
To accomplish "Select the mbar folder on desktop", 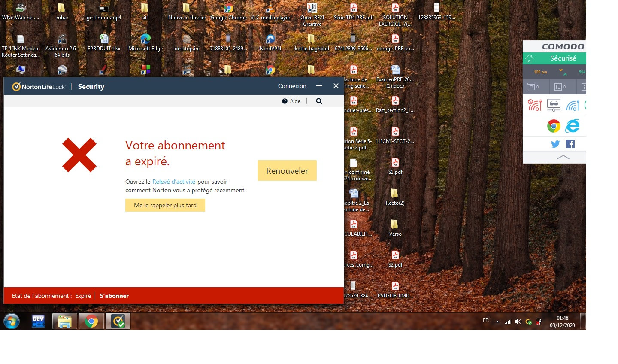I will tap(62, 12).
